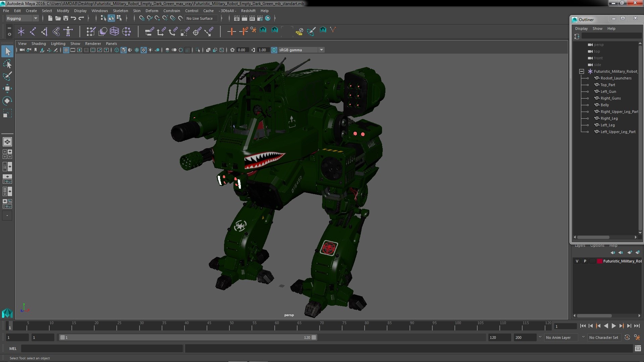Click the Maya logo icon in toolbox
Screen dimensions: 644x362
(7, 313)
